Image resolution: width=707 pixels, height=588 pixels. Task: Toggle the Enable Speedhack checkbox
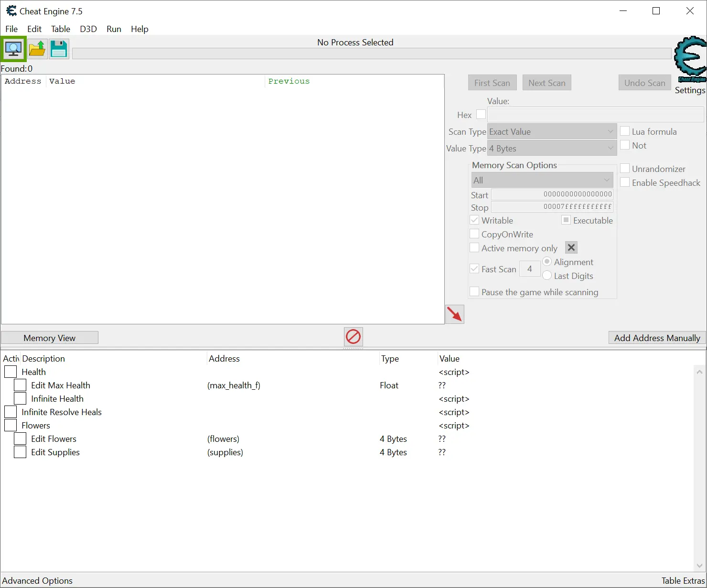point(625,182)
